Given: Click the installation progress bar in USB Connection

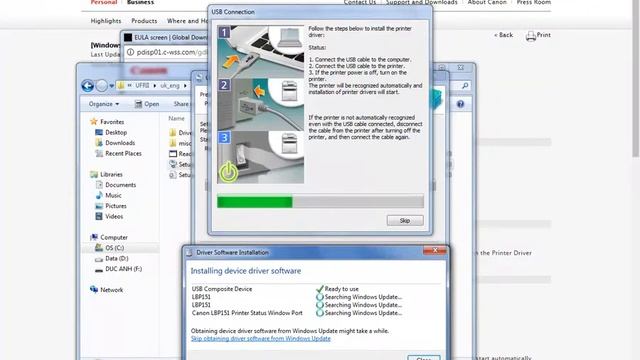Looking at the screenshot, I should tap(320, 201).
